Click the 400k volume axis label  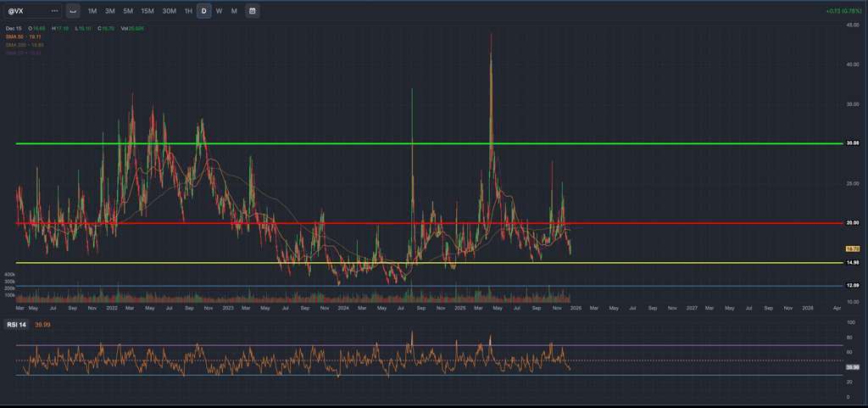tap(9, 275)
